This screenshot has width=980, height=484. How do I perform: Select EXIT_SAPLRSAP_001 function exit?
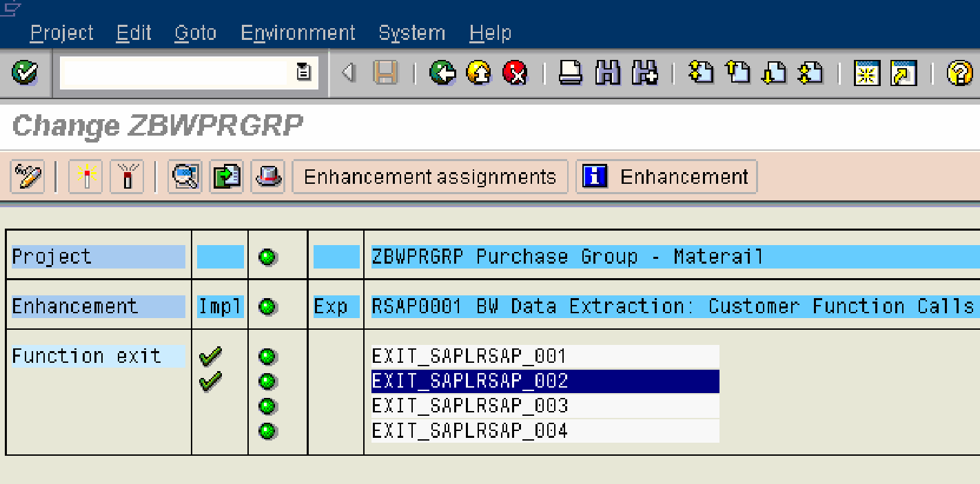click(545, 356)
